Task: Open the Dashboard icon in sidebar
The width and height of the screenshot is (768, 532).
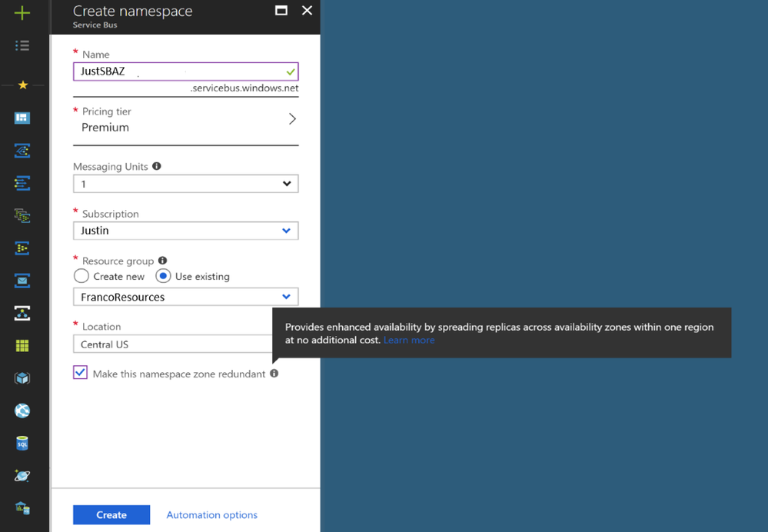Action: click(22, 118)
